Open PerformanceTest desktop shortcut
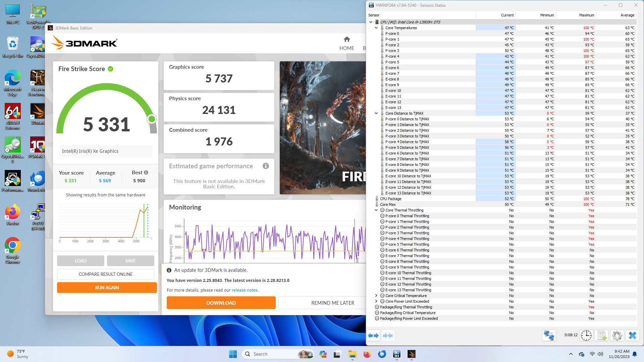 pos(12,181)
